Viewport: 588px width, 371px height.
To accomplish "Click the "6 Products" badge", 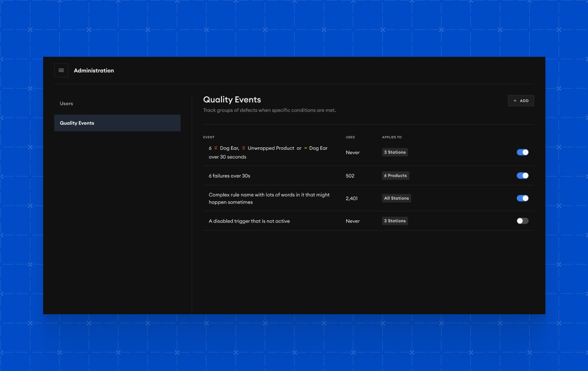I will tap(395, 175).
